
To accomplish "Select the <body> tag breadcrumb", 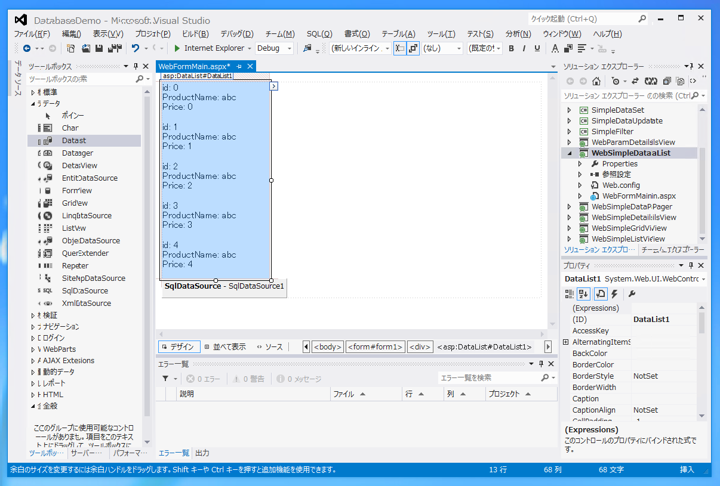I will [x=327, y=347].
